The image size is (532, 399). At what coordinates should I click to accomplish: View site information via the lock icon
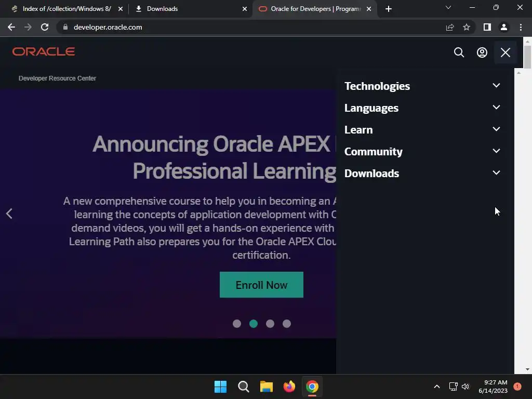[65, 27]
